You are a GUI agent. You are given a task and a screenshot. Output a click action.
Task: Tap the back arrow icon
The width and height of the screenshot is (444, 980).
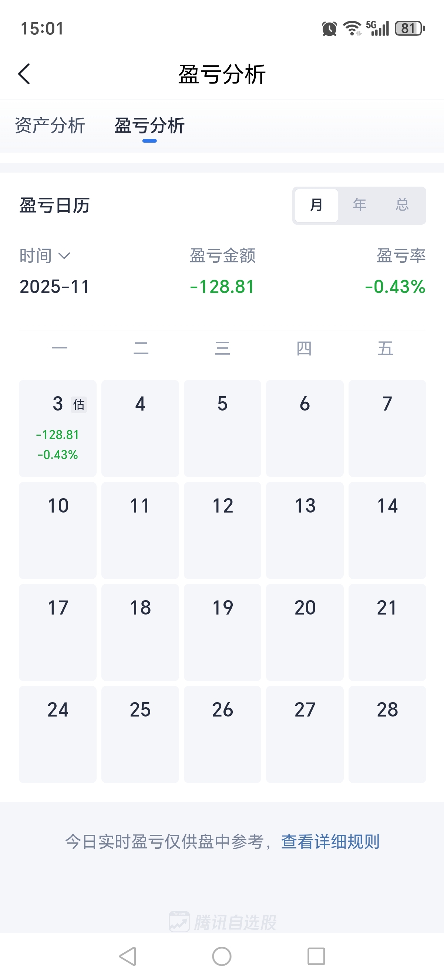pyautogui.click(x=24, y=74)
